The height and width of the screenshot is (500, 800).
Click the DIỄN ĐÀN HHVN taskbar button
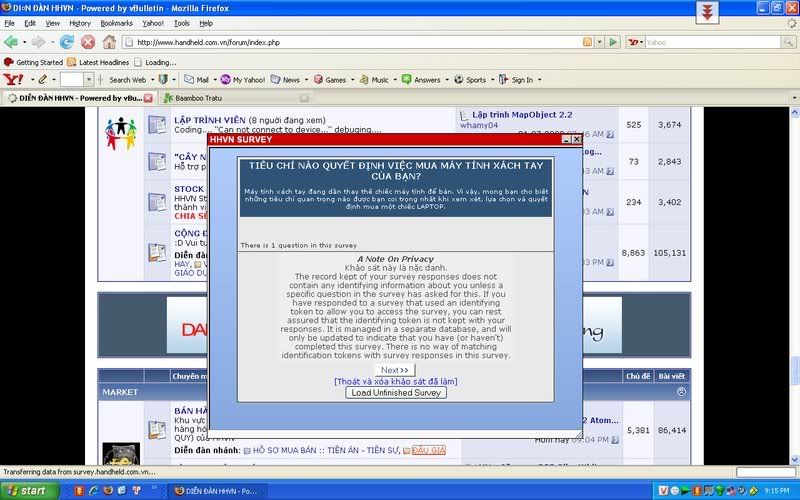click(217, 491)
